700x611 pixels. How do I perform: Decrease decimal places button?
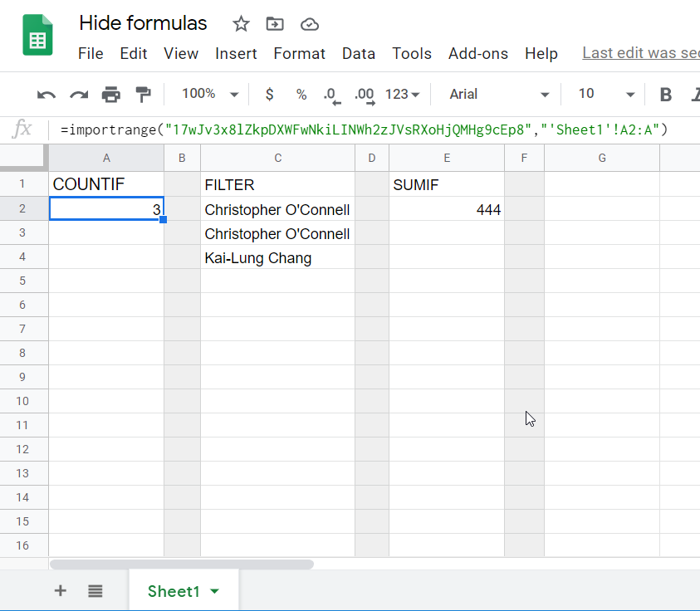pos(331,95)
